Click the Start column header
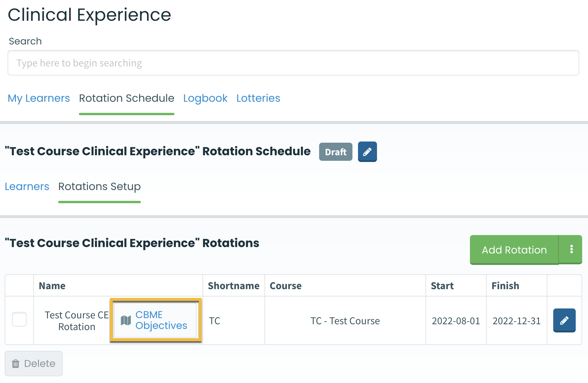Image resolution: width=588 pixels, height=383 pixels. click(442, 286)
